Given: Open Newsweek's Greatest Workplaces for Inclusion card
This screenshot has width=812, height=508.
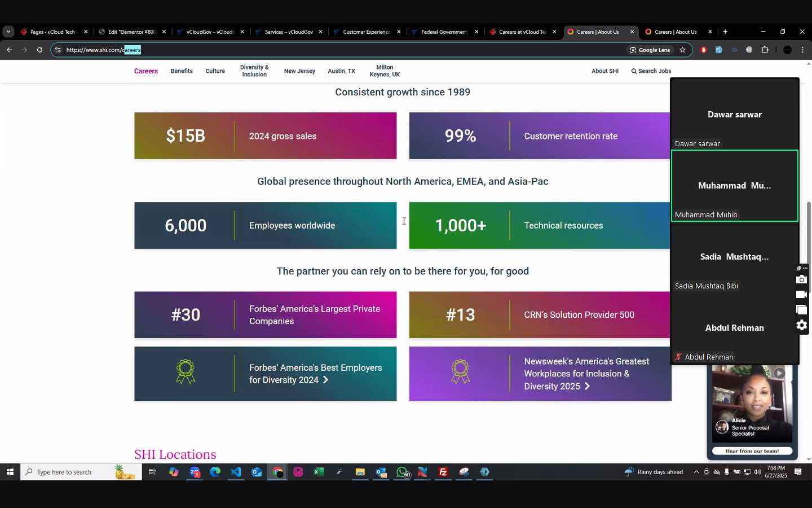Looking at the screenshot, I should (540, 374).
